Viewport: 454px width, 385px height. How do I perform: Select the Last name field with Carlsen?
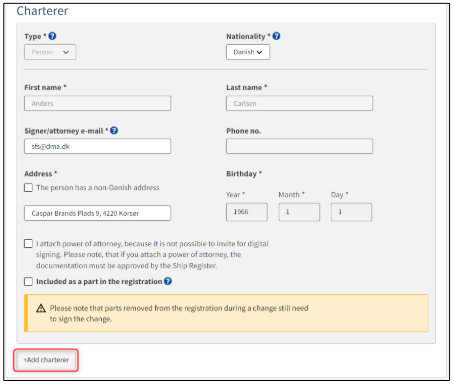299,103
